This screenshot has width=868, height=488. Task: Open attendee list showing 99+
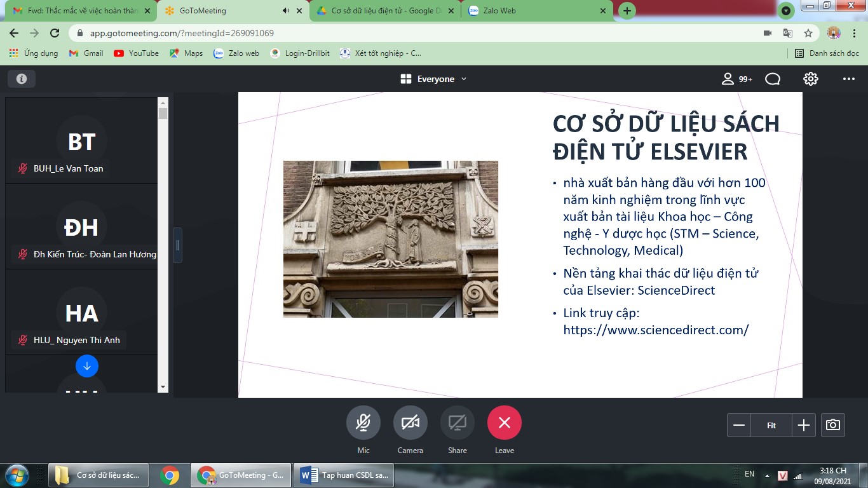click(x=737, y=79)
